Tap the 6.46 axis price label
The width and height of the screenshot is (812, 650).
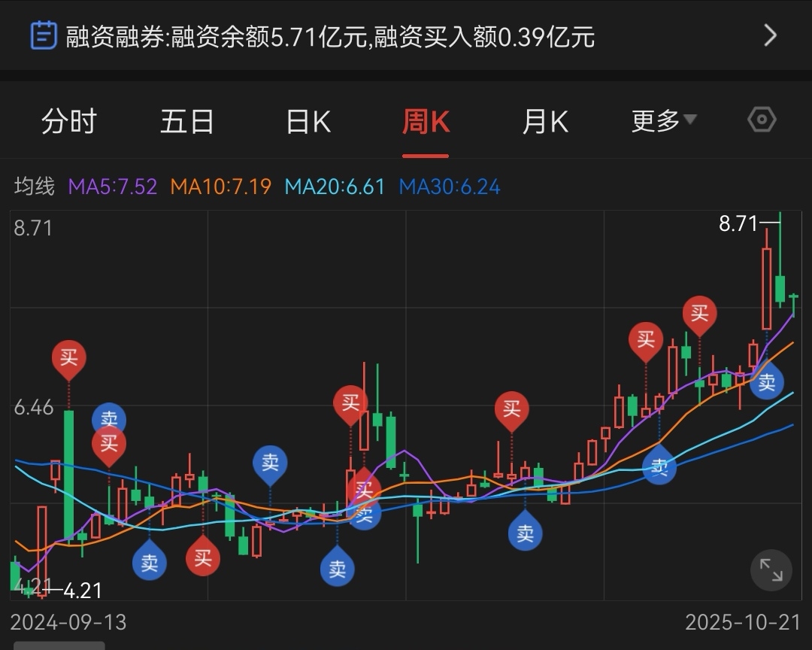(34, 408)
